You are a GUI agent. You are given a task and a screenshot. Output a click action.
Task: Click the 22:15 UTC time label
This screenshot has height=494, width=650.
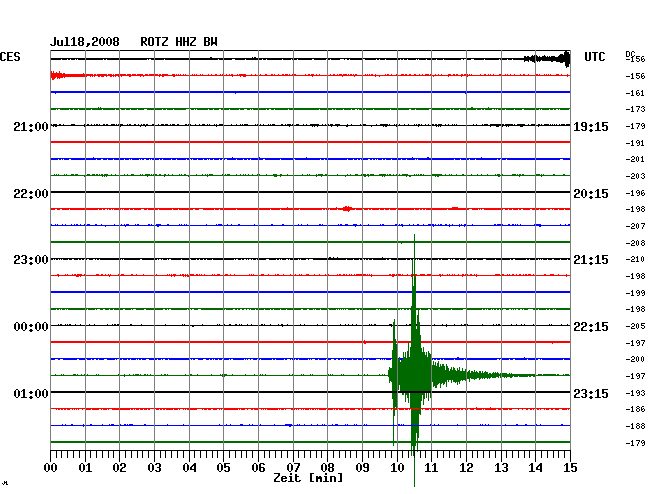[591, 327]
